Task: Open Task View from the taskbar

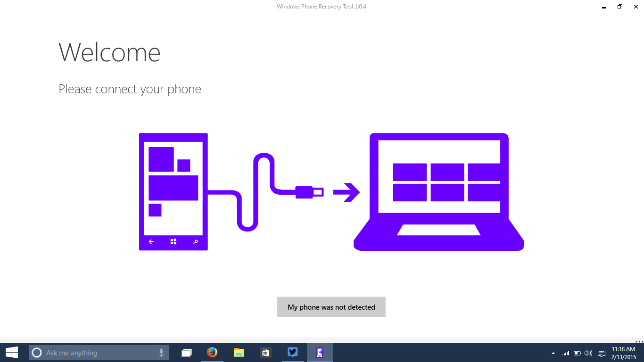Action: pos(187,353)
